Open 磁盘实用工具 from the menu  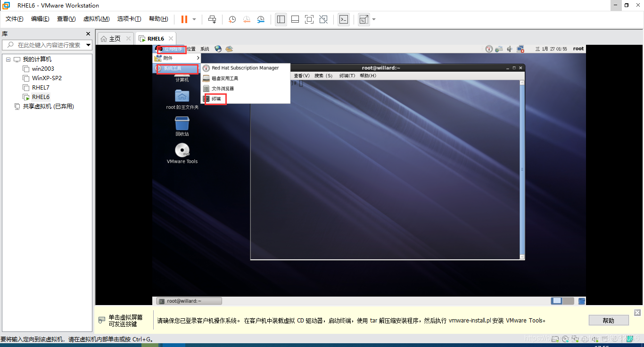coord(245,79)
